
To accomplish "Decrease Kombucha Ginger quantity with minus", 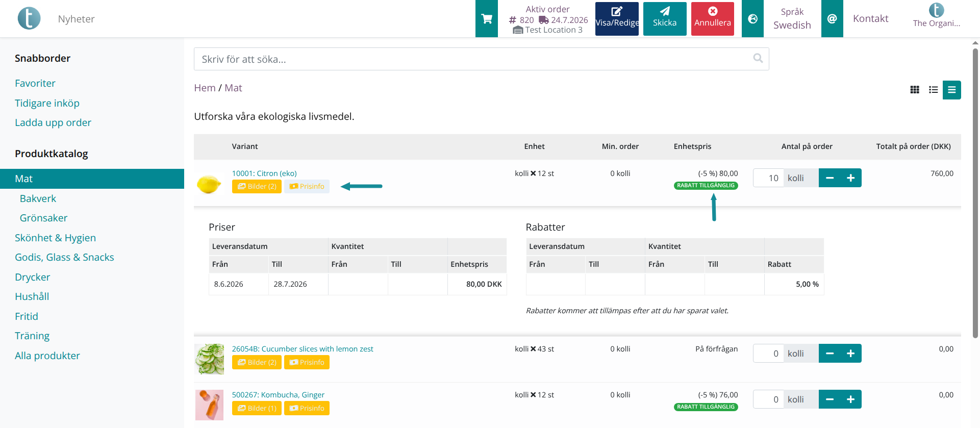I will 830,399.
